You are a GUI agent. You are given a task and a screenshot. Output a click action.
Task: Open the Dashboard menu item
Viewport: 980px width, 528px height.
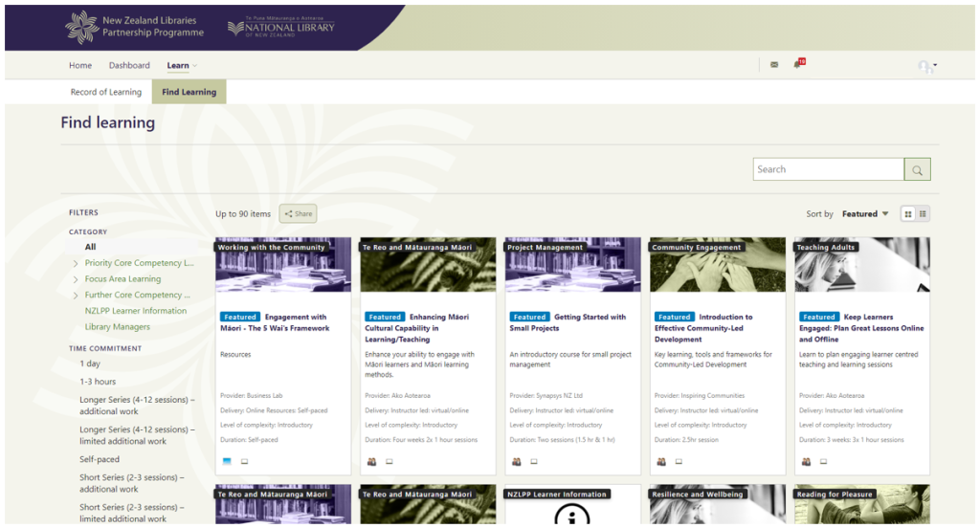pyautogui.click(x=129, y=65)
